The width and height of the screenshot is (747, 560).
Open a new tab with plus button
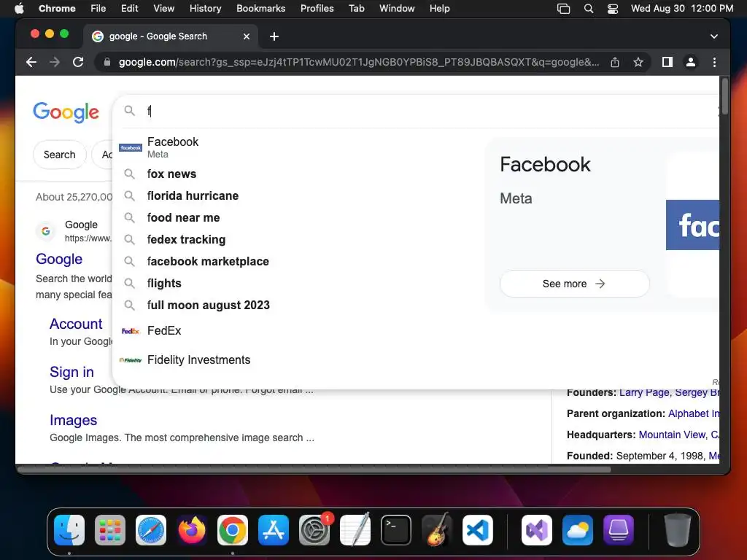(x=274, y=36)
